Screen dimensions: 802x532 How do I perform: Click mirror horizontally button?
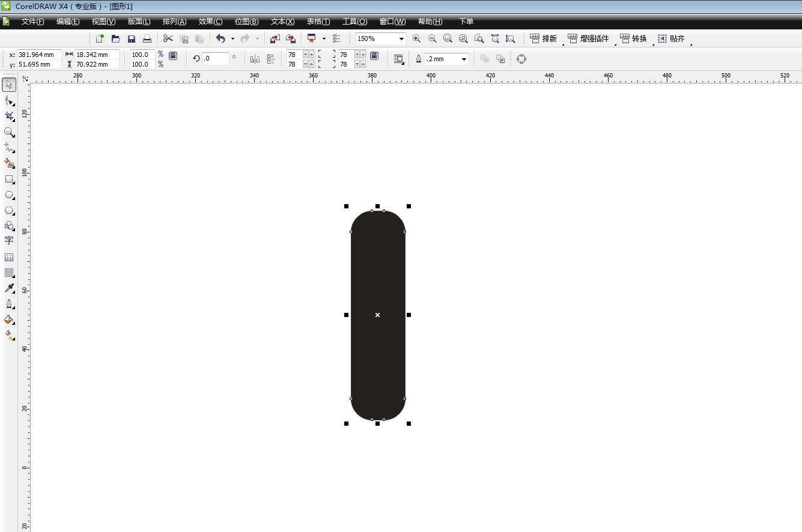click(x=255, y=59)
